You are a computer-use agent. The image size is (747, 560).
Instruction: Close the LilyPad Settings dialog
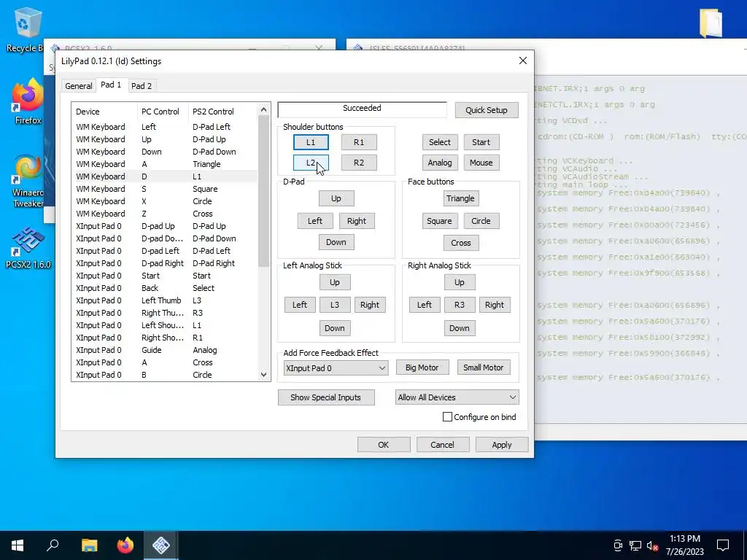coord(522,61)
